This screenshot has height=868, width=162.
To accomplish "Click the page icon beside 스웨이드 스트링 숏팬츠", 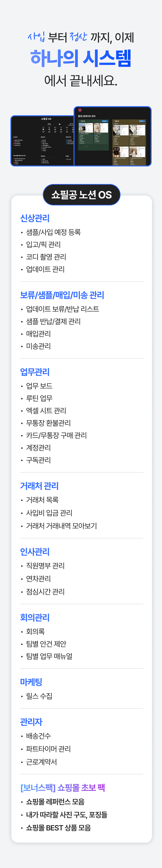I will tap(80, 134).
